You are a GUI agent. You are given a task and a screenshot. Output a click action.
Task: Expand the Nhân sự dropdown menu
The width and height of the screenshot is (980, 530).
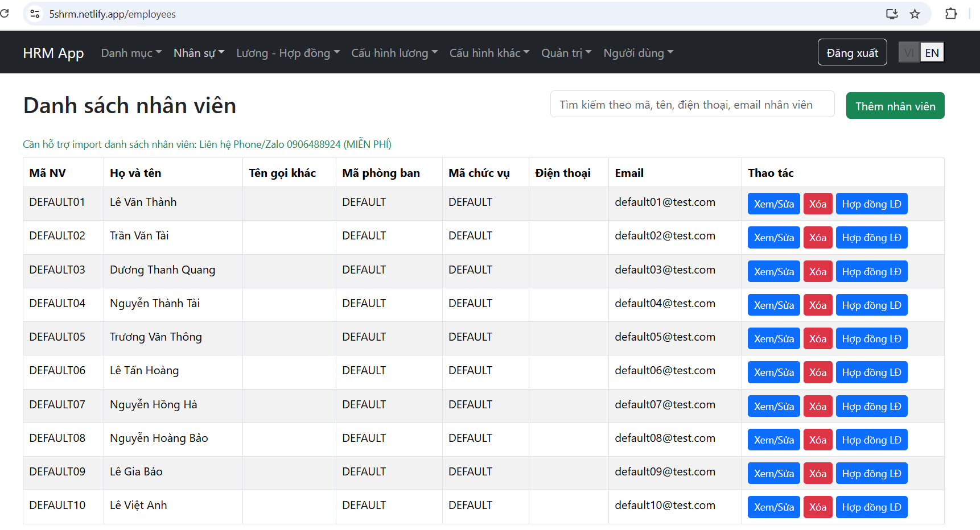[199, 53]
